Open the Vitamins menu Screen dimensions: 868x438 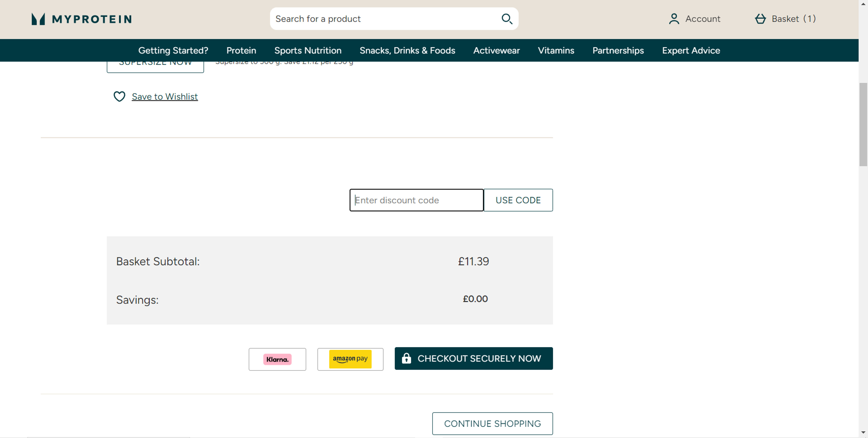click(x=556, y=51)
